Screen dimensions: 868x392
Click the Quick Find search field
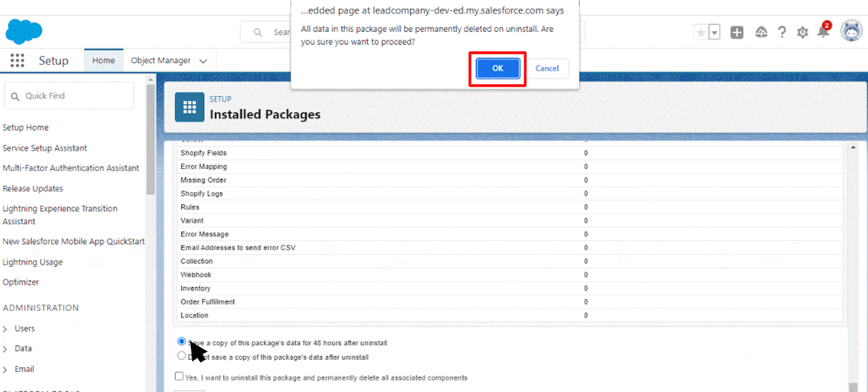coord(69,95)
